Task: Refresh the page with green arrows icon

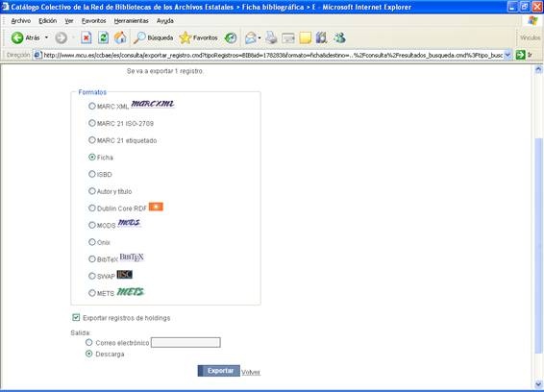Action: point(103,37)
